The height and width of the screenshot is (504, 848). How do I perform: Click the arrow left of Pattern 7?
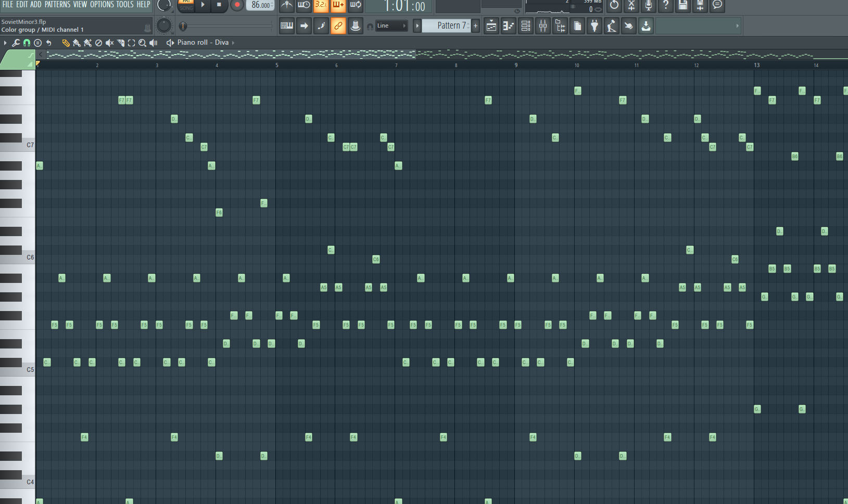point(417,25)
